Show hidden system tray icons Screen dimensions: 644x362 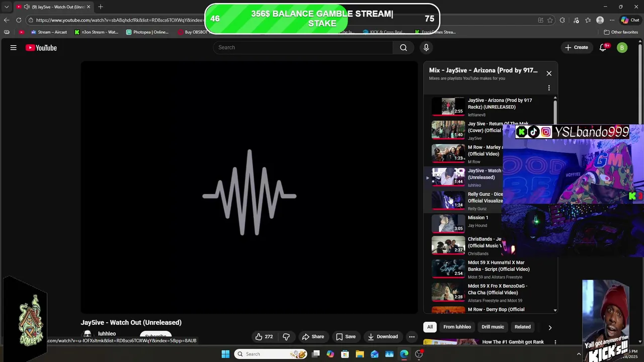coord(579,354)
